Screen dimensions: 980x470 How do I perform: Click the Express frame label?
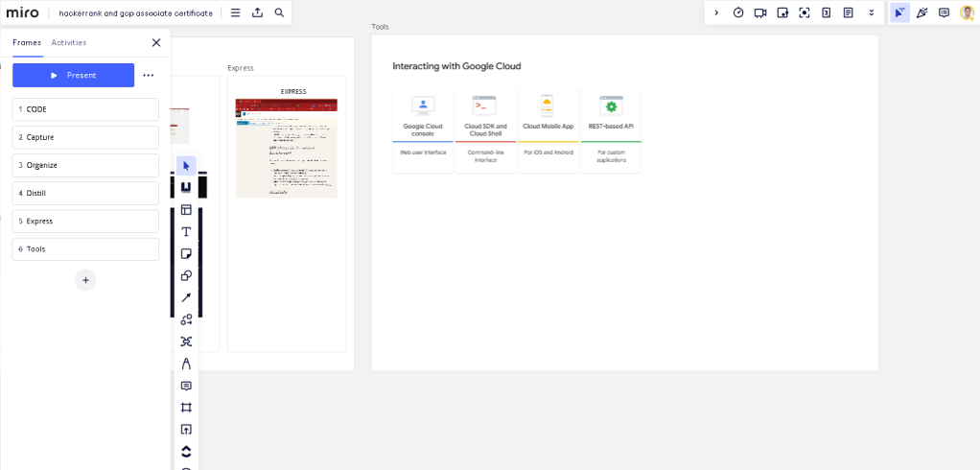241,68
